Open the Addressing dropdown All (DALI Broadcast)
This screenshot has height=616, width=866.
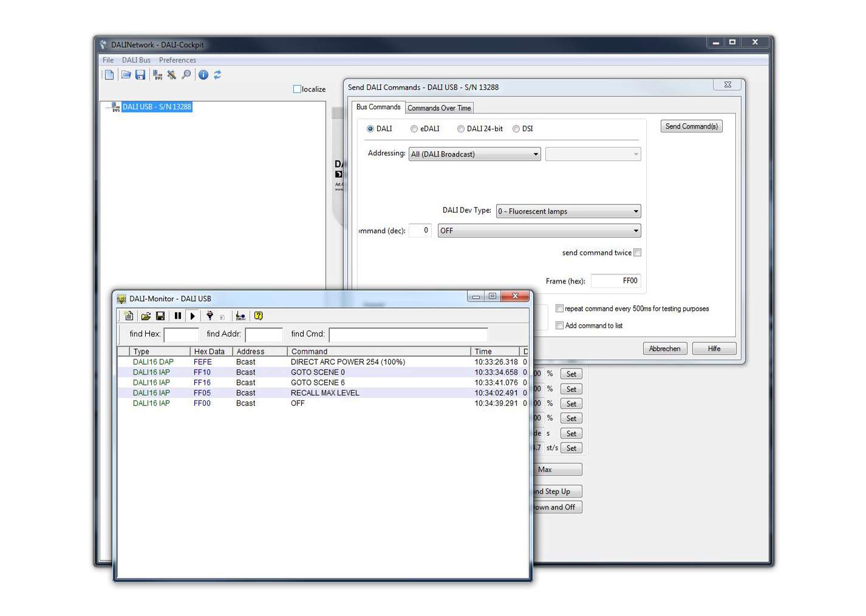click(475, 154)
